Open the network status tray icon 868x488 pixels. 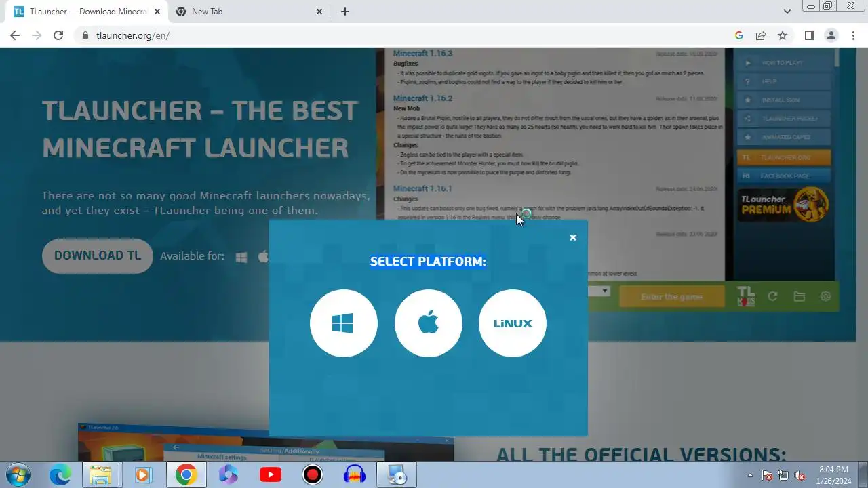783,475
